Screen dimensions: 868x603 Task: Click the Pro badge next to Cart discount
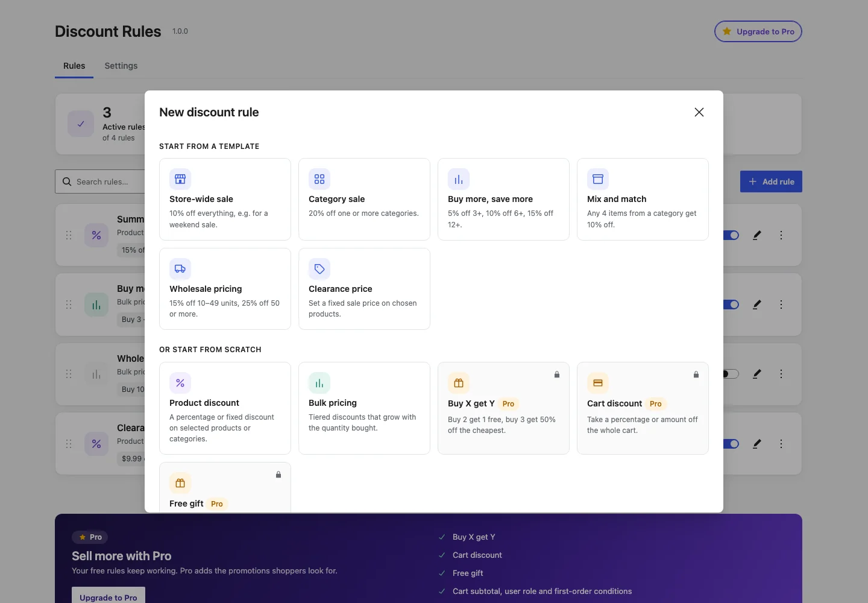click(656, 404)
